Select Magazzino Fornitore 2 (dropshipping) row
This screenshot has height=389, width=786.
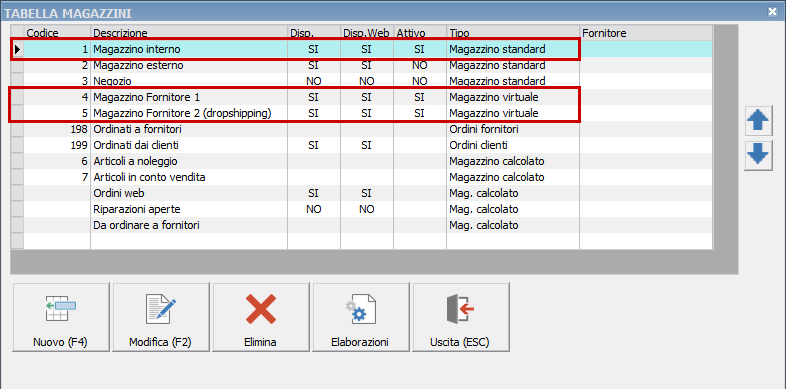coord(361,113)
